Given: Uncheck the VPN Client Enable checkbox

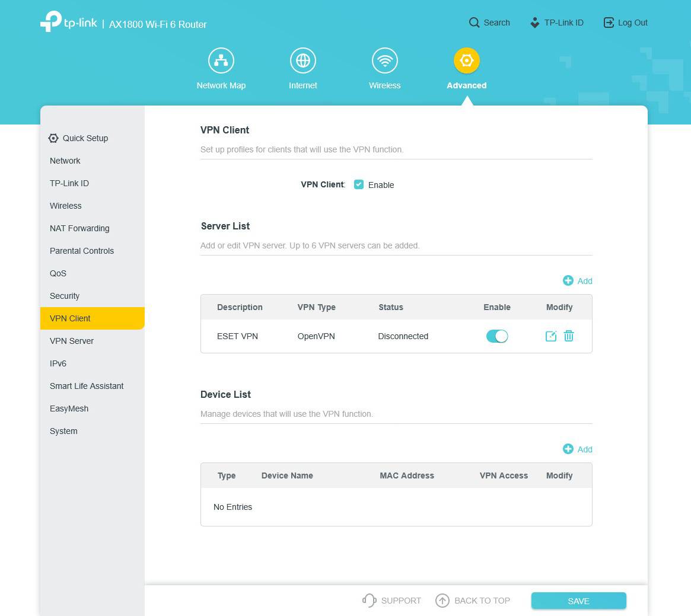Looking at the screenshot, I should pyautogui.click(x=359, y=184).
